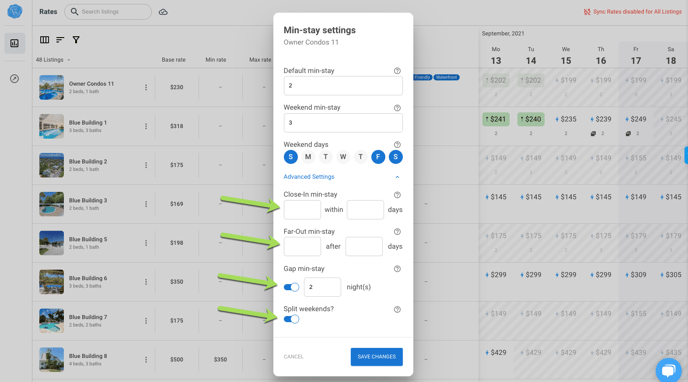The width and height of the screenshot is (688, 382).
Task: Click the Close-In min-stay nights field
Action: click(x=302, y=210)
